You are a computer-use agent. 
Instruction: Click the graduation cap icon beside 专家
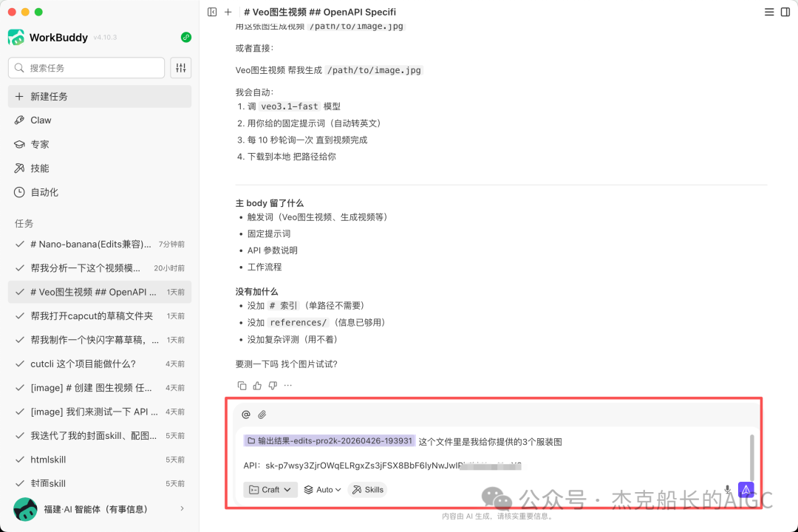(x=19, y=144)
